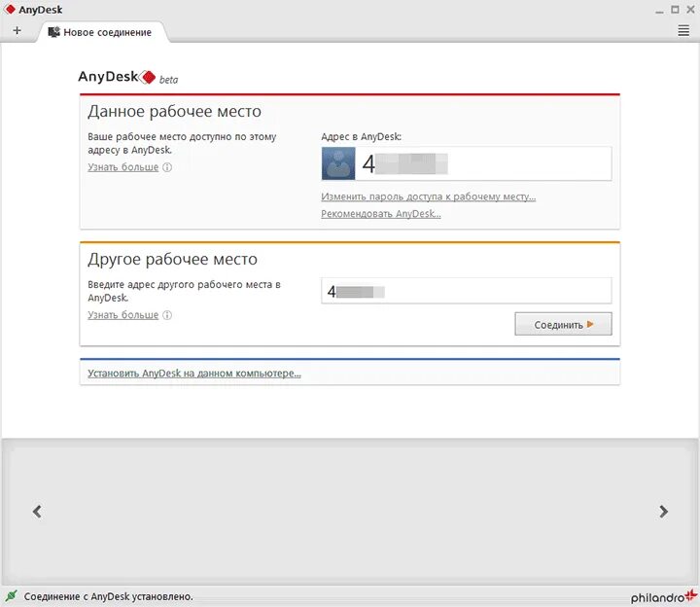The height and width of the screenshot is (607, 700).
Task: Click the AnyDesk beta logo
Action: (128, 77)
